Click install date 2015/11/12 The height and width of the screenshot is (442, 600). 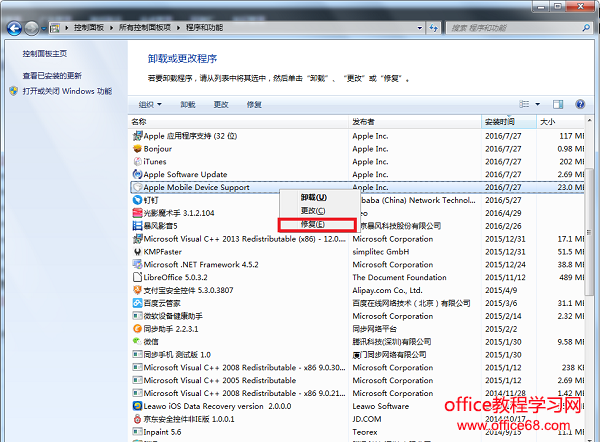point(505,277)
